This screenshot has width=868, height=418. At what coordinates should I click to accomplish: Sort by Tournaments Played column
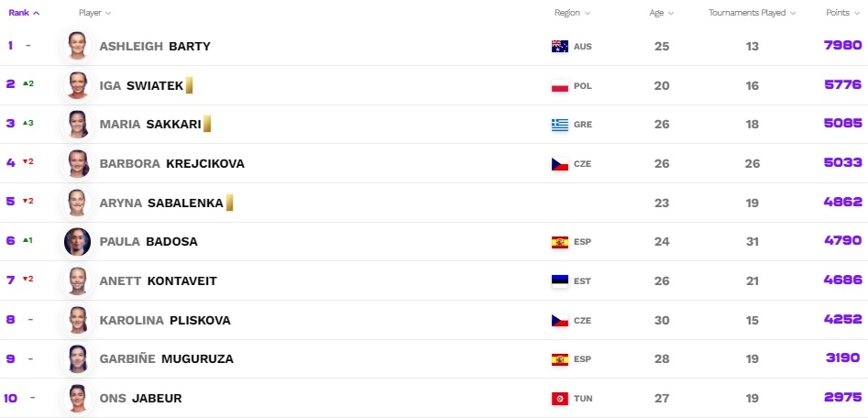click(752, 13)
